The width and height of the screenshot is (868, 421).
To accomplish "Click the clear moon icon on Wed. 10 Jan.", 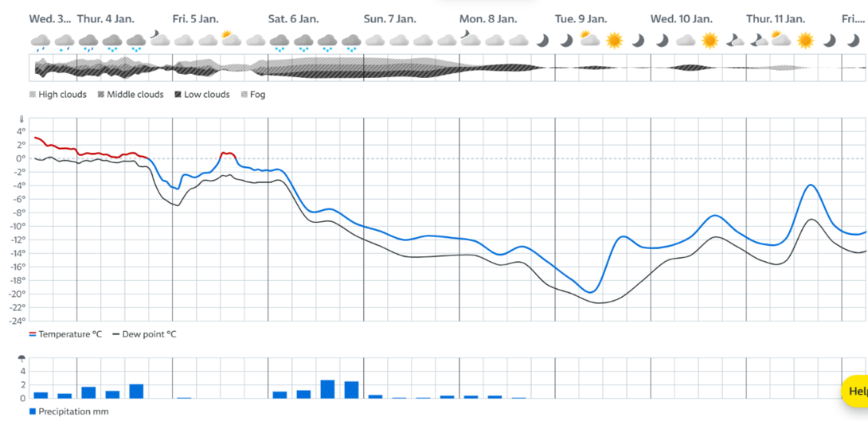I will (662, 41).
